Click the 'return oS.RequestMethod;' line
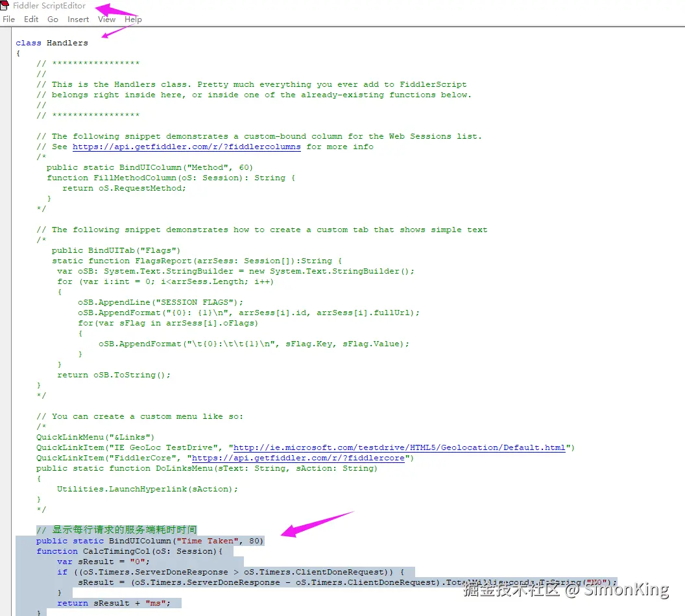Viewport: 685px width, 616px height. [x=124, y=188]
